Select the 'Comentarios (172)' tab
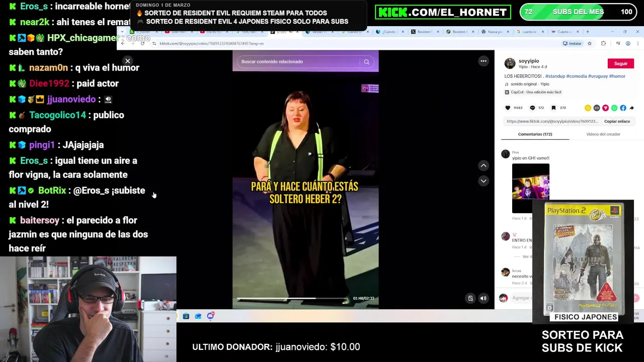The height and width of the screenshot is (362, 644). point(535,134)
